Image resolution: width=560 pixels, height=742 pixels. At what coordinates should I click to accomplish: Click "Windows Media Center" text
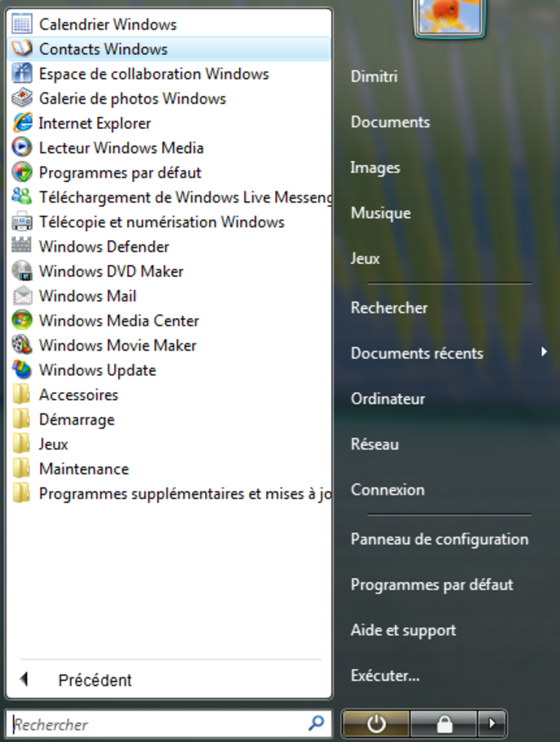(x=119, y=320)
